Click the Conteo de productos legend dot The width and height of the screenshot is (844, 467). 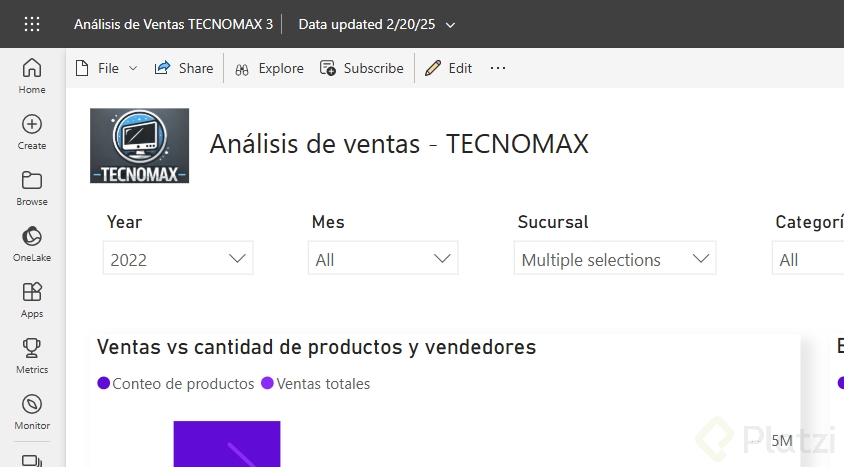click(x=103, y=383)
